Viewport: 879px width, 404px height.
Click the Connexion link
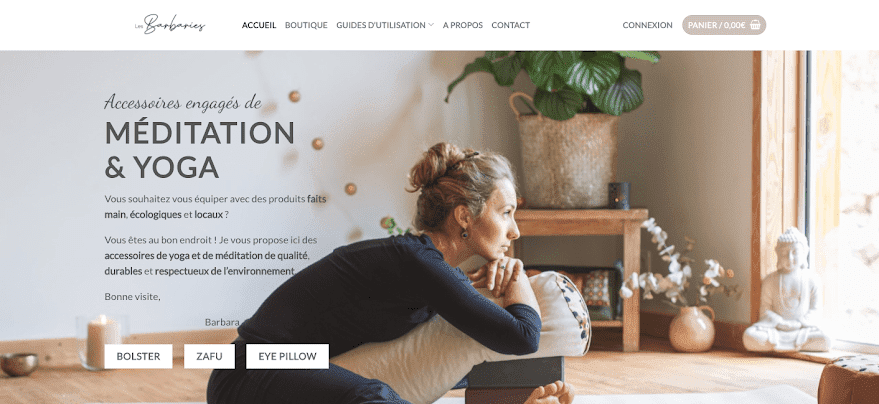point(647,25)
